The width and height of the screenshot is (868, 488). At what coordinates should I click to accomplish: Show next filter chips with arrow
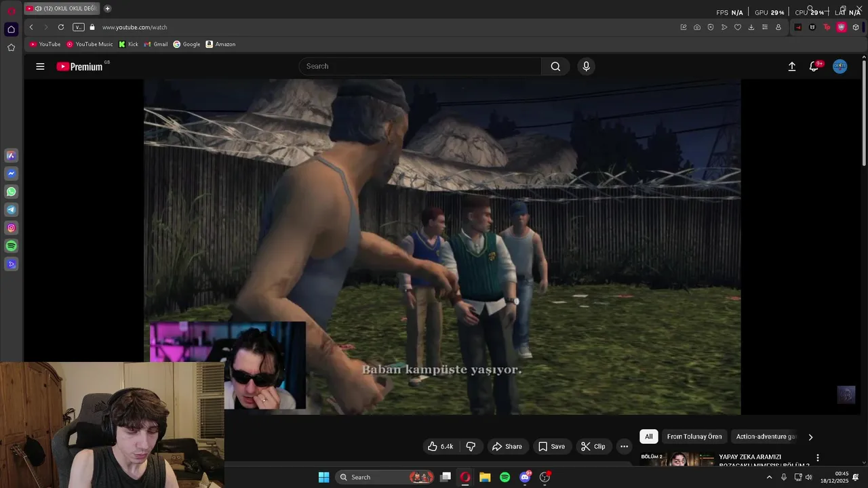click(810, 437)
